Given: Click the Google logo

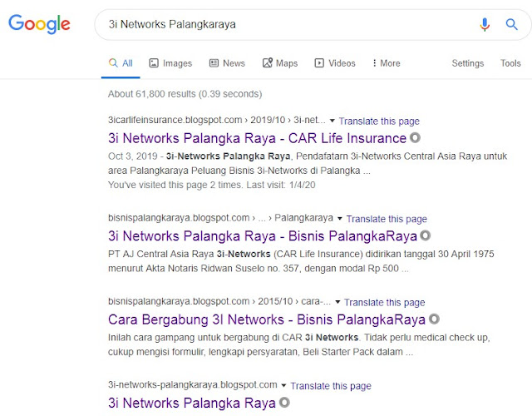Looking at the screenshot, I should pyautogui.click(x=39, y=24).
